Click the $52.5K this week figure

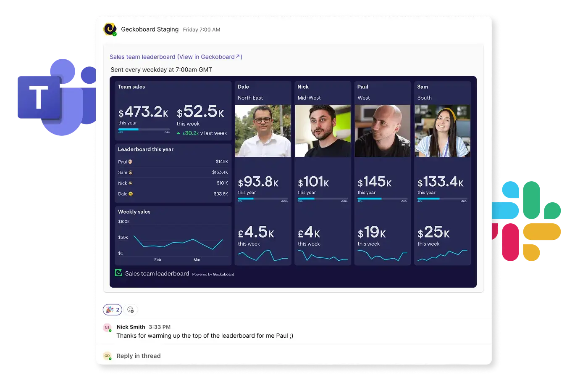(200, 112)
